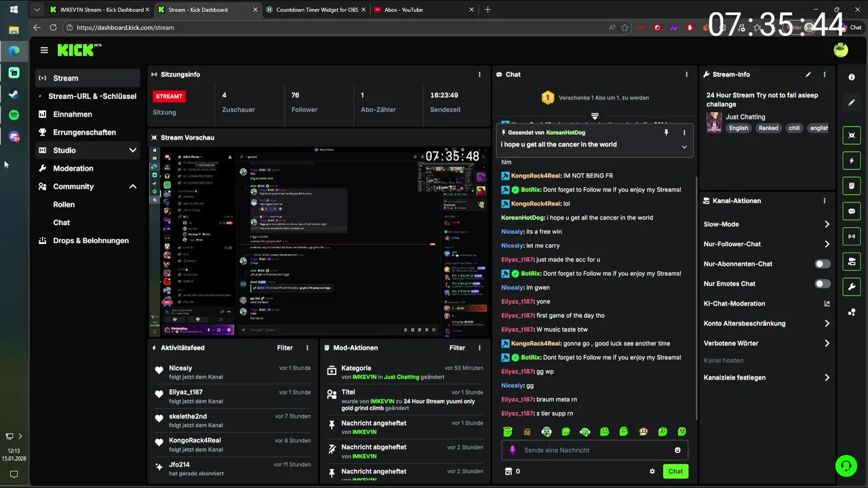Open the Chat panel three-dot menu
This screenshot has width=868, height=488.
click(x=686, y=75)
